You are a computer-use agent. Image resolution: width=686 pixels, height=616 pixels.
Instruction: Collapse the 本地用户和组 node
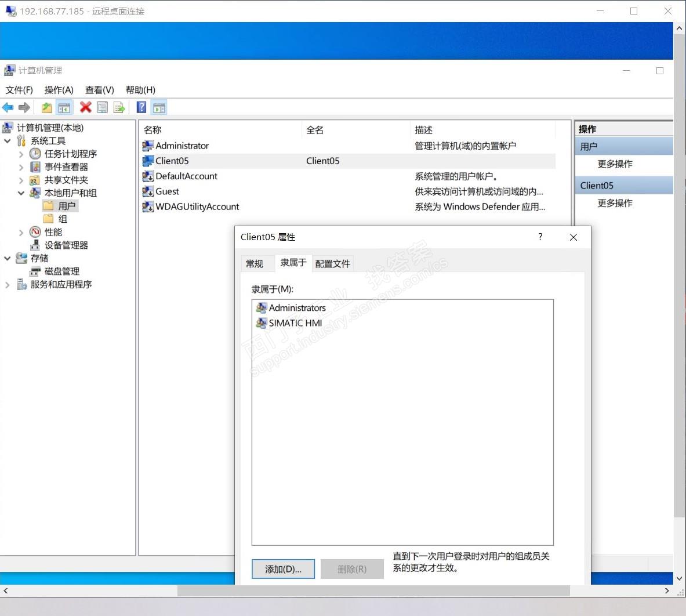tap(21, 193)
